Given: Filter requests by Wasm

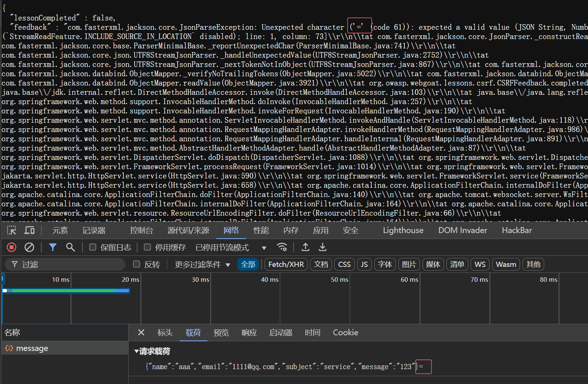Looking at the screenshot, I should [506, 264].
